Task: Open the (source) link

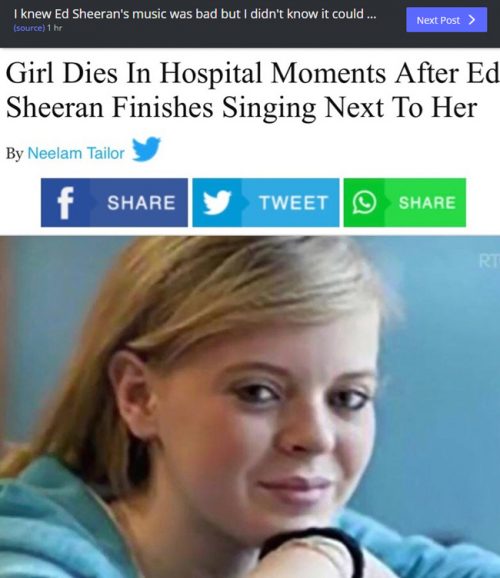Action: point(29,28)
